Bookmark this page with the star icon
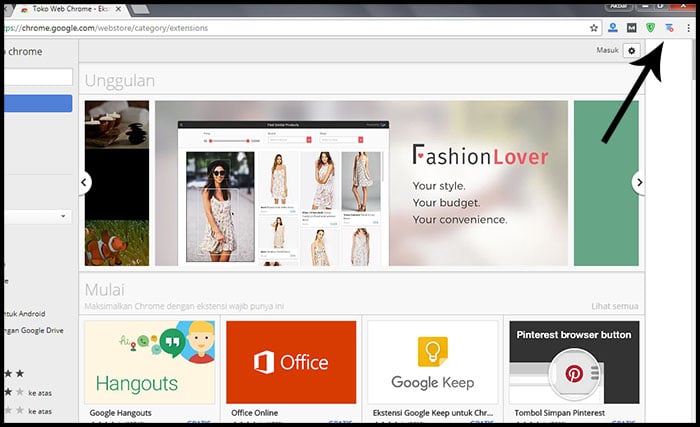Screen dimensions: 700x427 pos(594,28)
